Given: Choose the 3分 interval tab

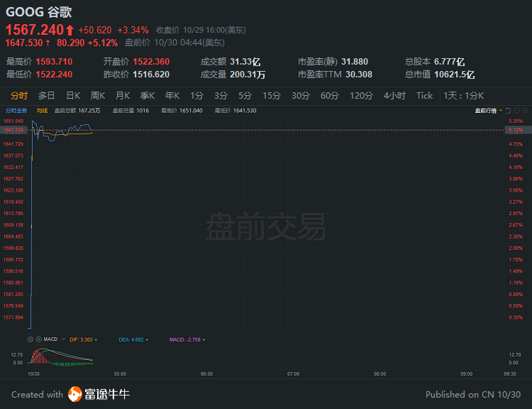Looking at the screenshot, I should (x=221, y=96).
